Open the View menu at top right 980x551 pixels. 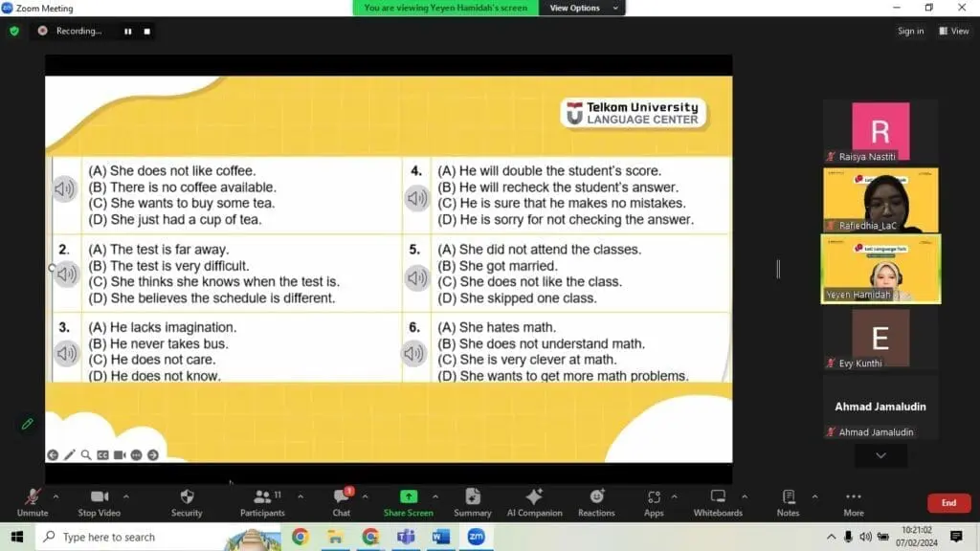click(953, 30)
